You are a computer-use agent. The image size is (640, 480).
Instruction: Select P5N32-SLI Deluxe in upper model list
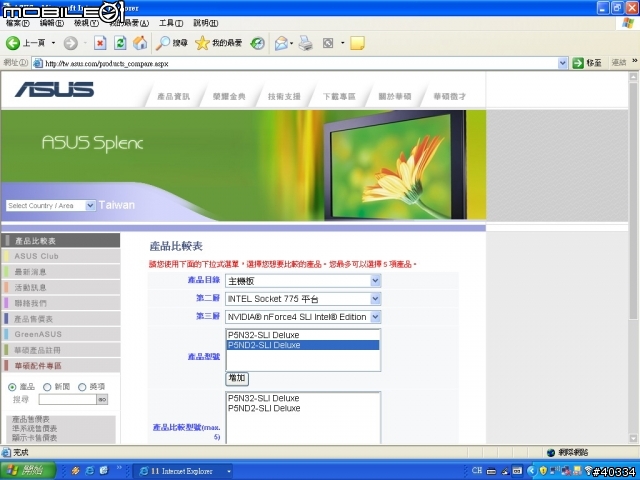(302, 335)
